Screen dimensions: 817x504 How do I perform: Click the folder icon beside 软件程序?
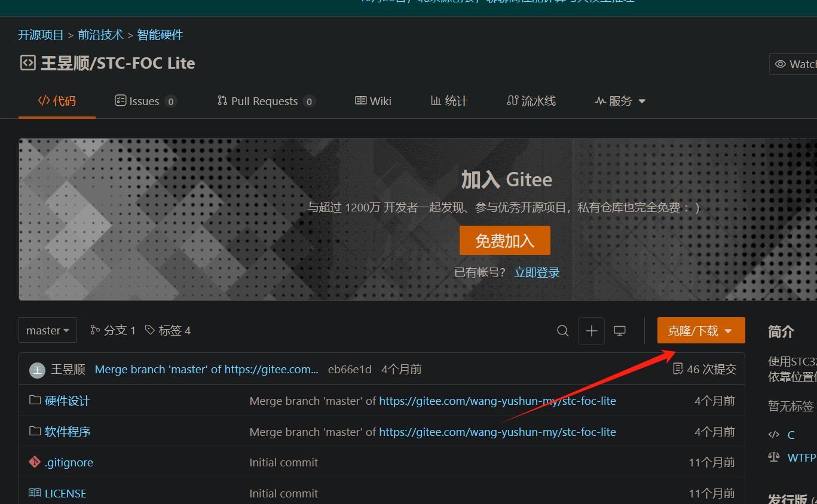coord(35,431)
